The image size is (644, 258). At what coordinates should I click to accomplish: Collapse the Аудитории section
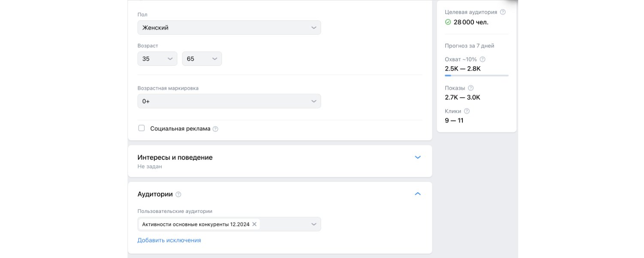(418, 194)
